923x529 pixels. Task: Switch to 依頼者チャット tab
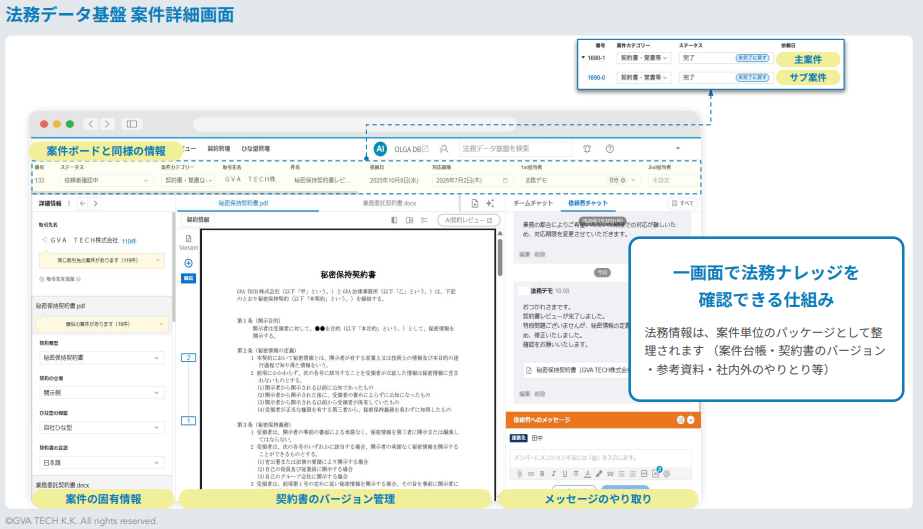coord(587,203)
